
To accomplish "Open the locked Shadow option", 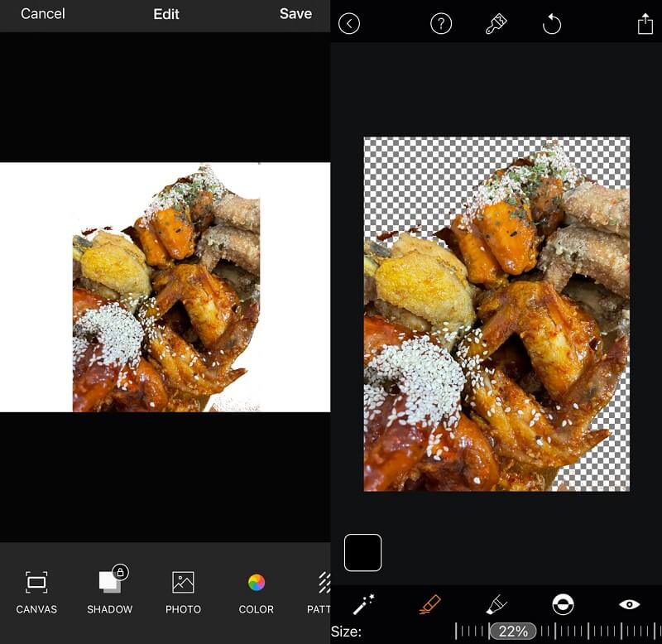I will pyautogui.click(x=110, y=592).
